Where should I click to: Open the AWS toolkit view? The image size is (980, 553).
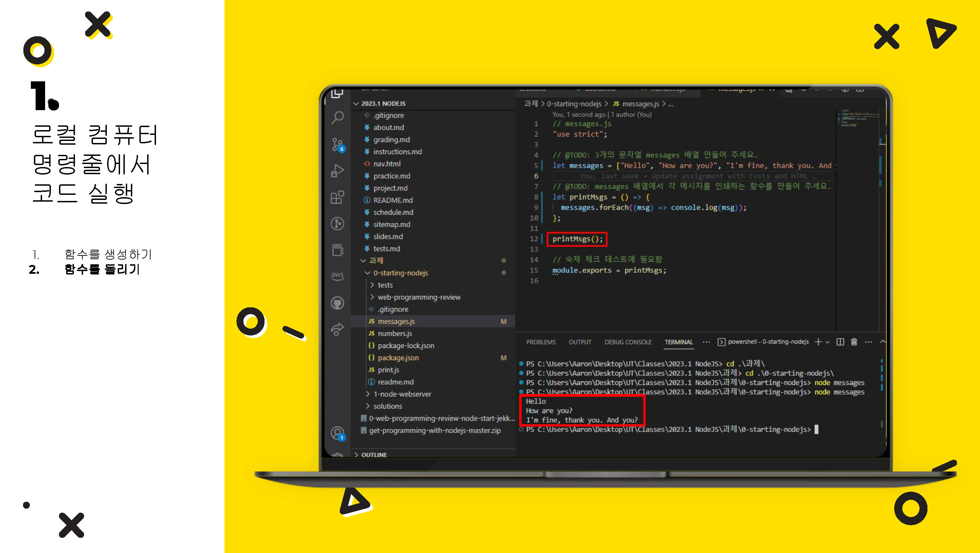(337, 275)
